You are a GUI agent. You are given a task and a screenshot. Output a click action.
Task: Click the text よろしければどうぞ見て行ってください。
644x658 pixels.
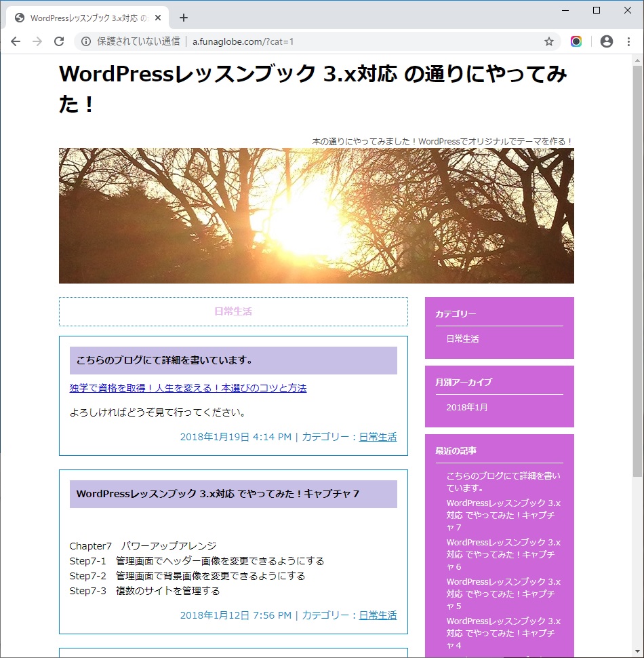pos(158,412)
